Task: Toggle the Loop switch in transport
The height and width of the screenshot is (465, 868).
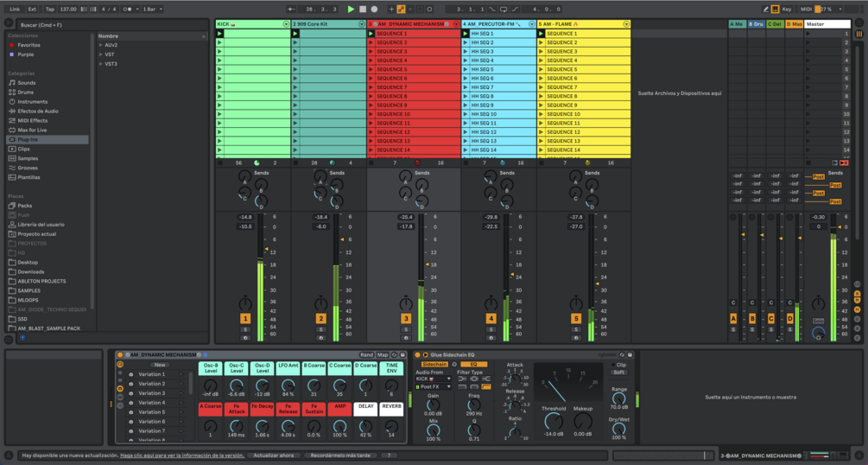Action: [504, 9]
